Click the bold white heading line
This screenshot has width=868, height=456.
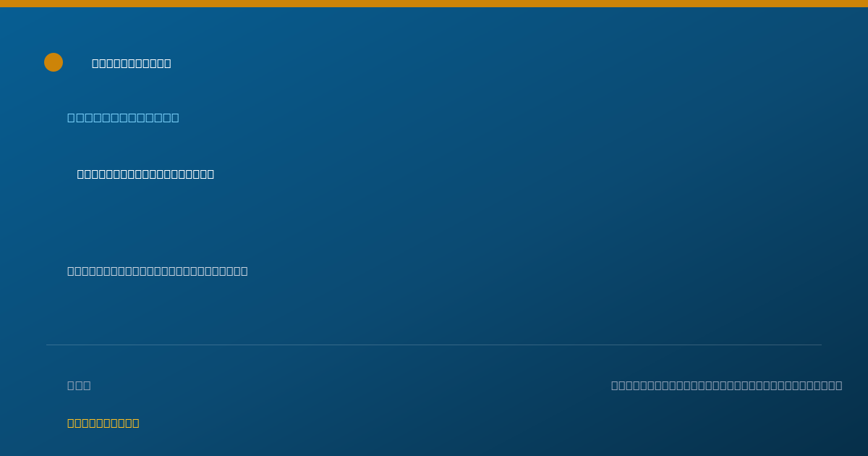point(145,174)
